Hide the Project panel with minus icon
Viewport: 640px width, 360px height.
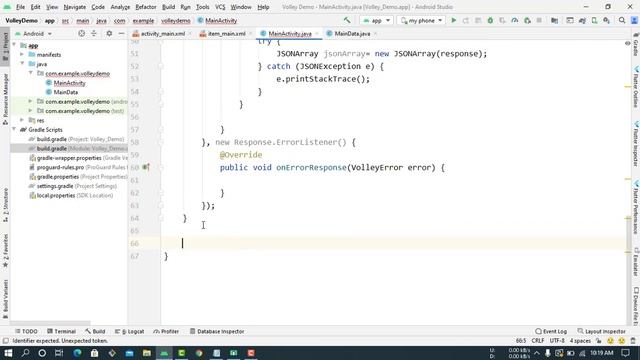[x=121, y=33]
